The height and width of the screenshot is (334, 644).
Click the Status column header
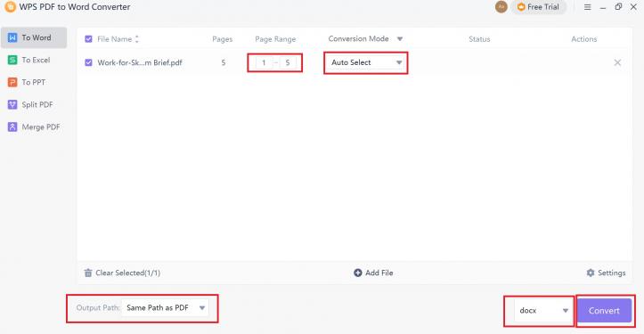pyautogui.click(x=479, y=39)
